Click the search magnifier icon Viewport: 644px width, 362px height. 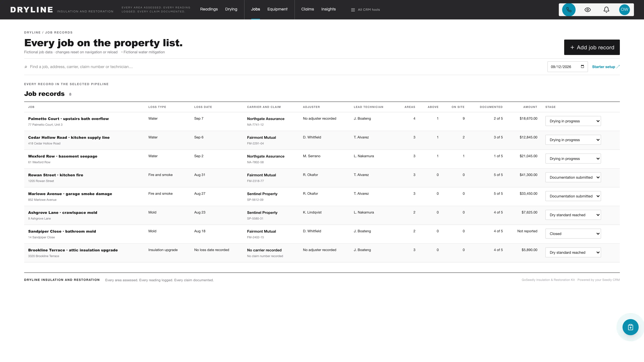(26, 67)
